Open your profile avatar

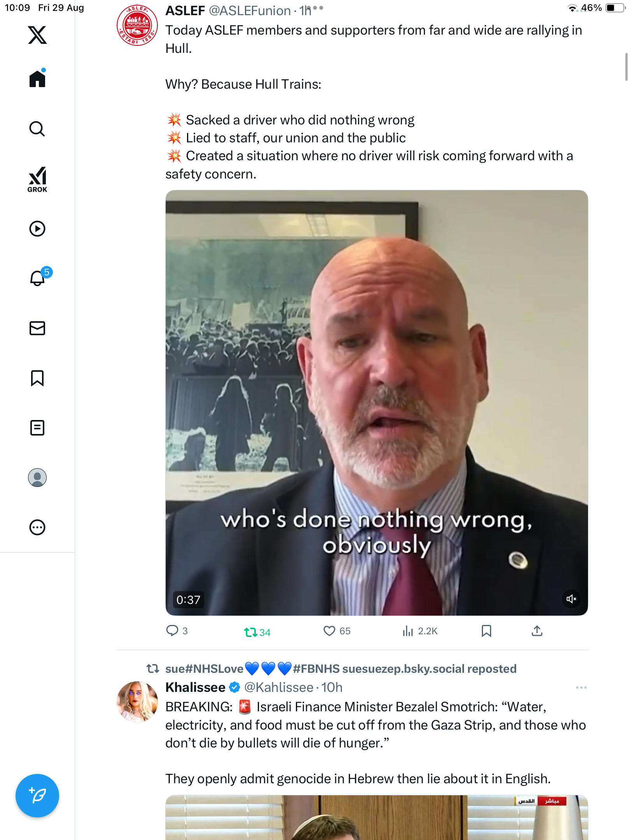37,478
